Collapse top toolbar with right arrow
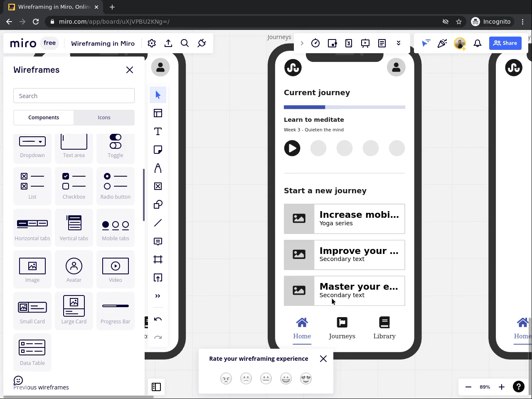Viewport: 532px width, 399px height. tap(302, 43)
